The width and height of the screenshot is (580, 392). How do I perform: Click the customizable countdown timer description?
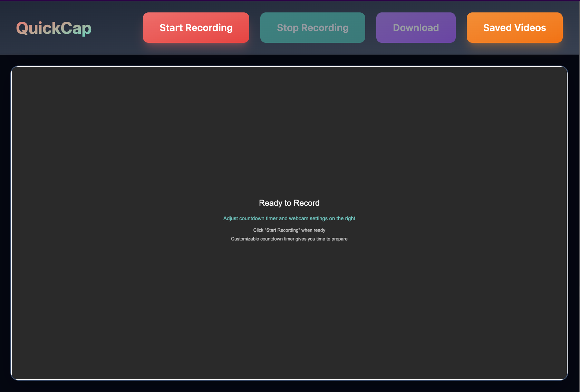pyautogui.click(x=289, y=238)
